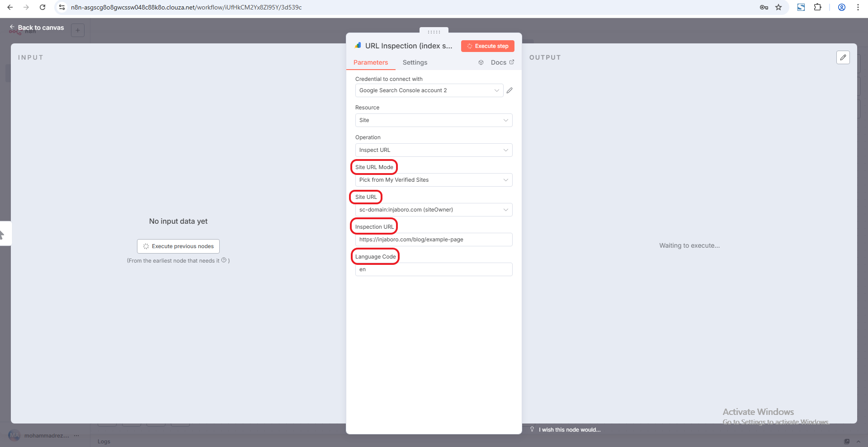The height and width of the screenshot is (447, 868).
Task: Open the Site URL Mode dropdown
Action: coord(433,180)
